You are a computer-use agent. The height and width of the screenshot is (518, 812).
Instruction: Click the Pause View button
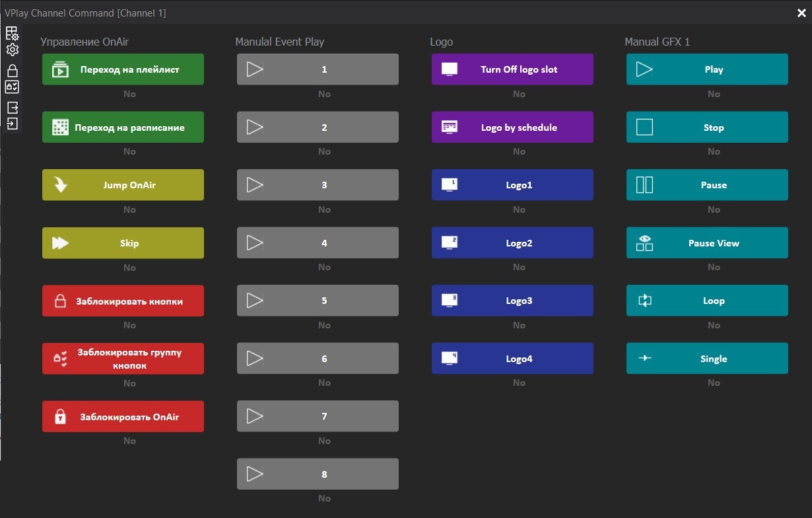coord(707,243)
